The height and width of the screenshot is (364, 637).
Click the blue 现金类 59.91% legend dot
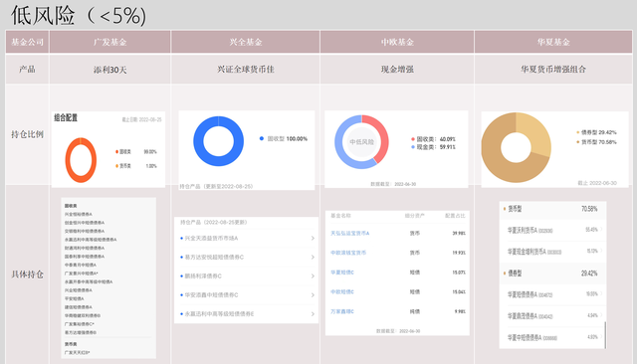413,147
